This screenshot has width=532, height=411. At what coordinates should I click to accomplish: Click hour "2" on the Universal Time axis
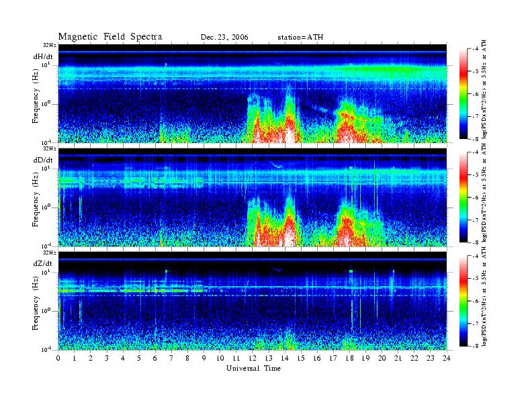(91, 358)
